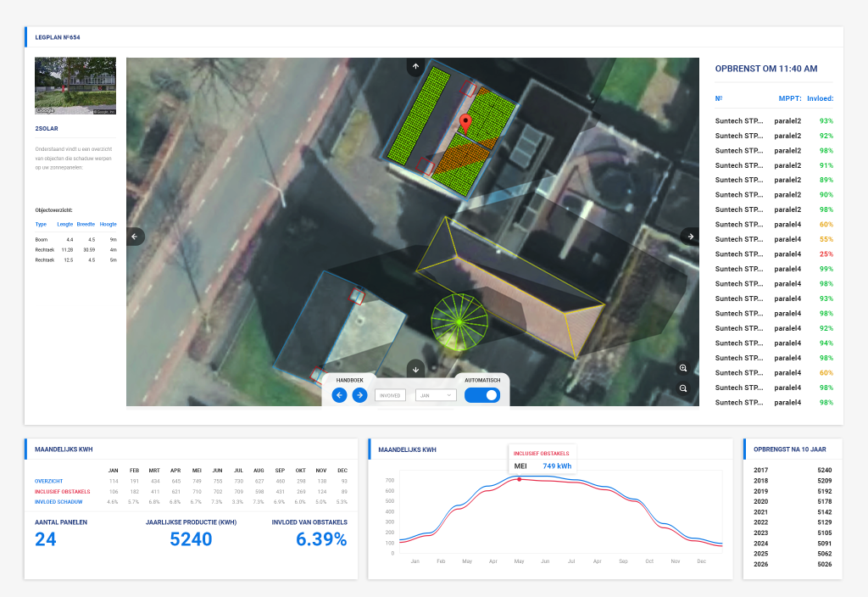Click the May data point on chart
The height and width of the screenshot is (597, 868).
(519, 479)
